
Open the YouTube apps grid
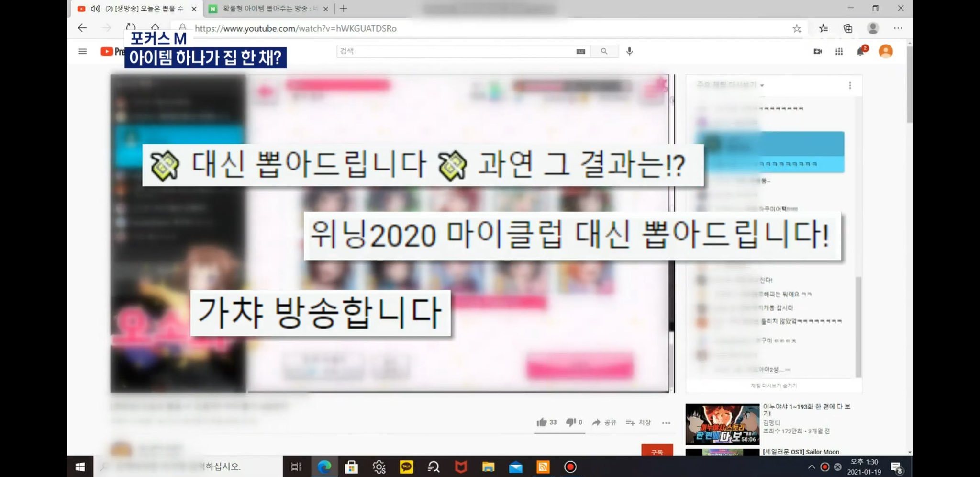click(x=839, y=51)
